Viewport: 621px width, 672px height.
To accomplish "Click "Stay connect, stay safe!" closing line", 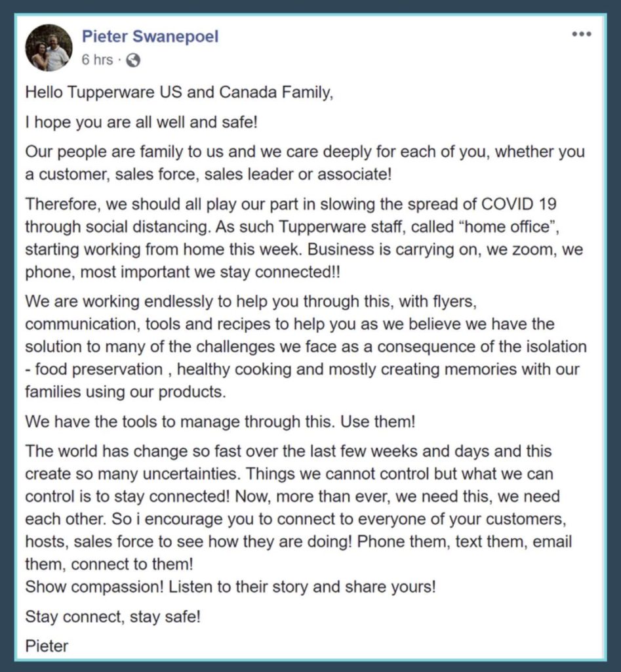I will coord(113,617).
